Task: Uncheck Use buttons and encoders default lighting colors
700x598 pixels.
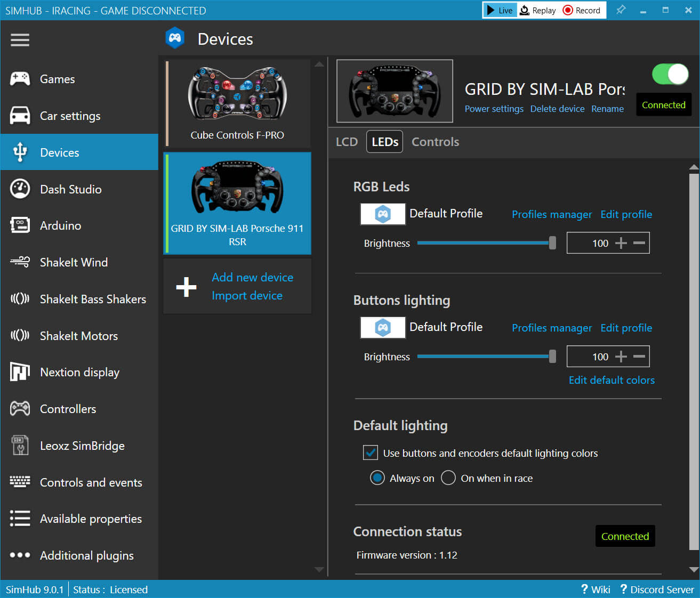Action: [x=371, y=452]
